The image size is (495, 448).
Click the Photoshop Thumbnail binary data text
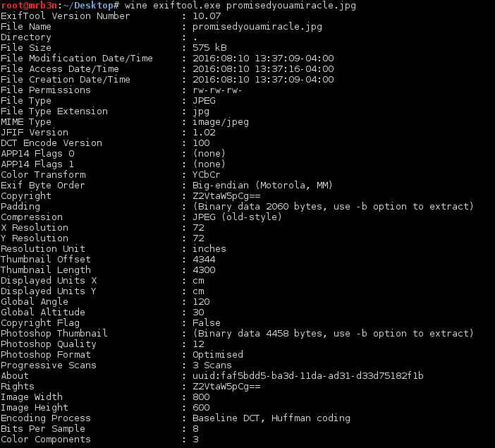tap(333, 334)
